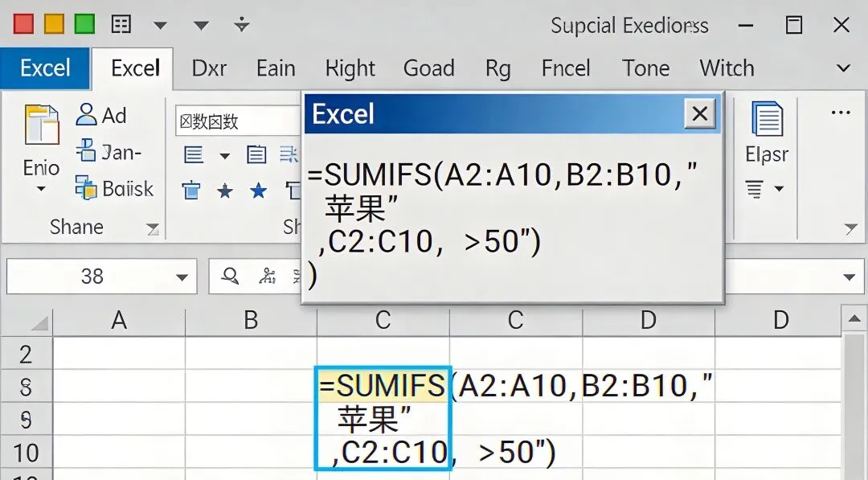Click the filter lines icon under Elpsr

click(x=754, y=189)
